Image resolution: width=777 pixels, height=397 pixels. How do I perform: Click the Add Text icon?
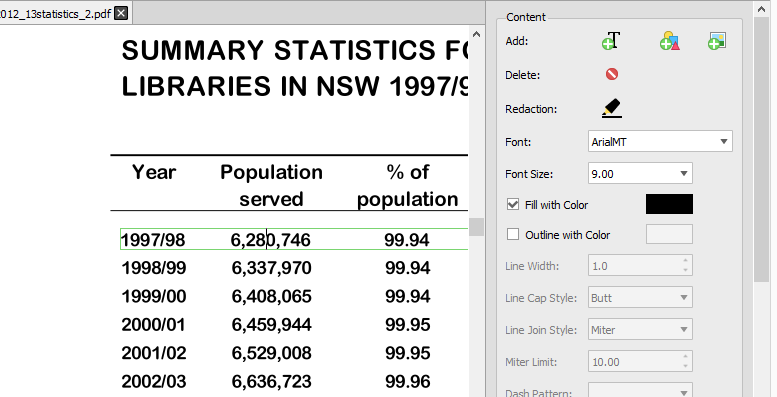pos(611,41)
